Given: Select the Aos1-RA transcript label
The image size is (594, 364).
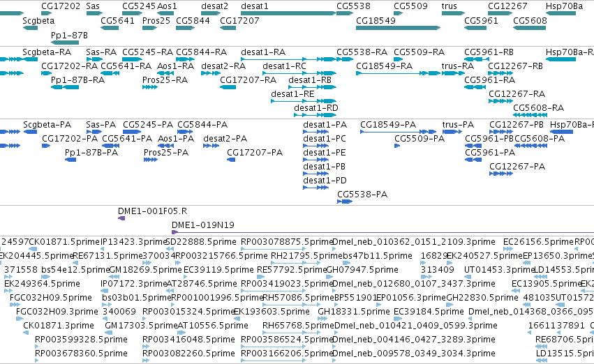Looking at the screenshot, I should (176, 66).
